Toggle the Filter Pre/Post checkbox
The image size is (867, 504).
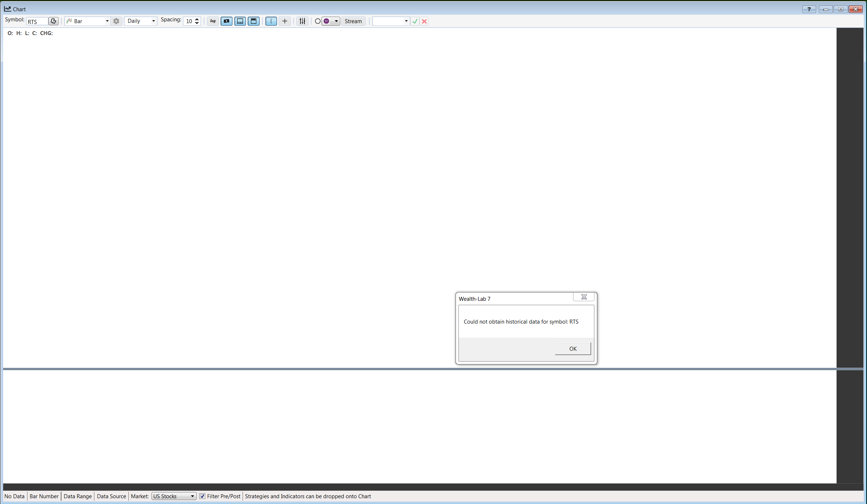(202, 496)
